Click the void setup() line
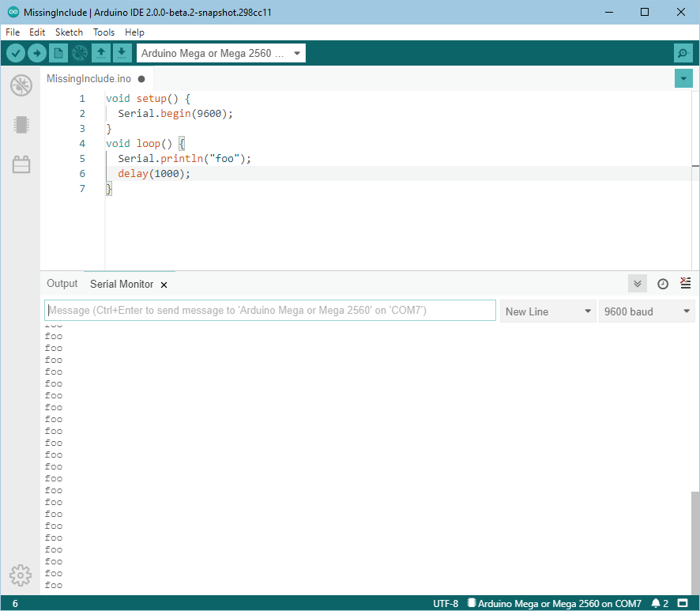 (149, 98)
